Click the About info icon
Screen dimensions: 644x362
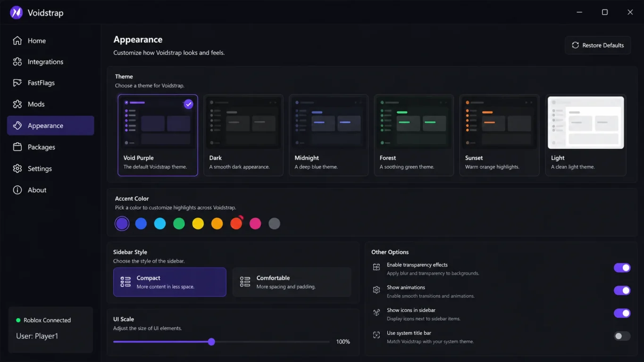[17, 190]
